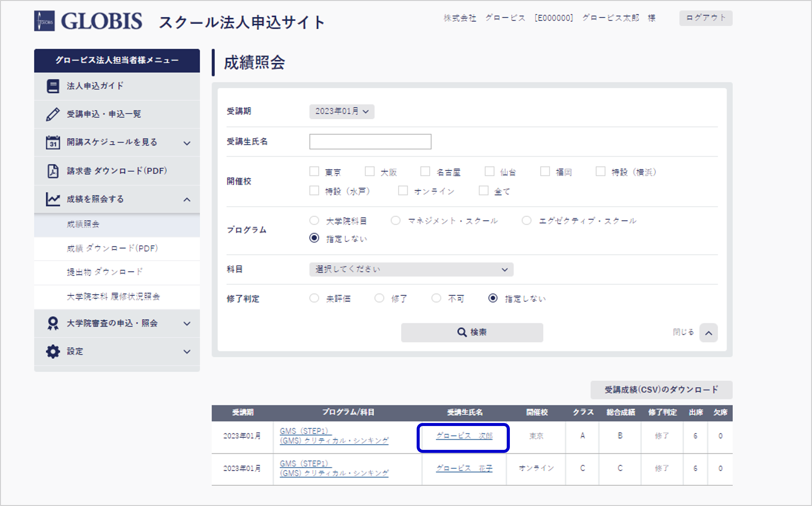The width and height of the screenshot is (812, 506).
Task: Click the calendar icon for 開講スケジュール
Action: pos(53,143)
